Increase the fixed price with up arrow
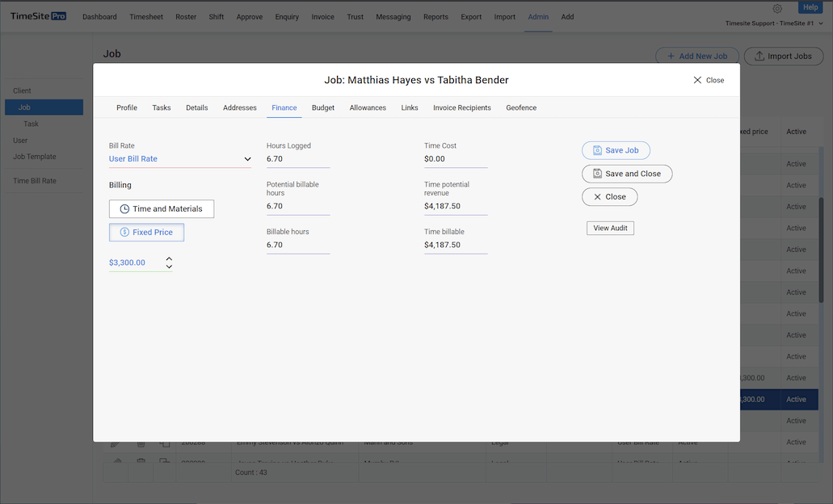 169,258
